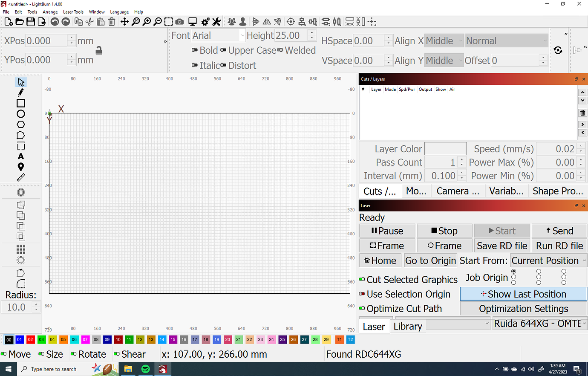The height and width of the screenshot is (376, 588).
Task: Select the center Job Origin radio button
Action: pos(539,277)
